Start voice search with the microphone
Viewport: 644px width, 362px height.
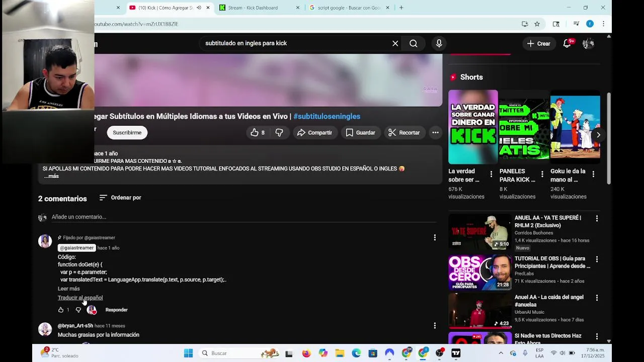click(439, 44)
